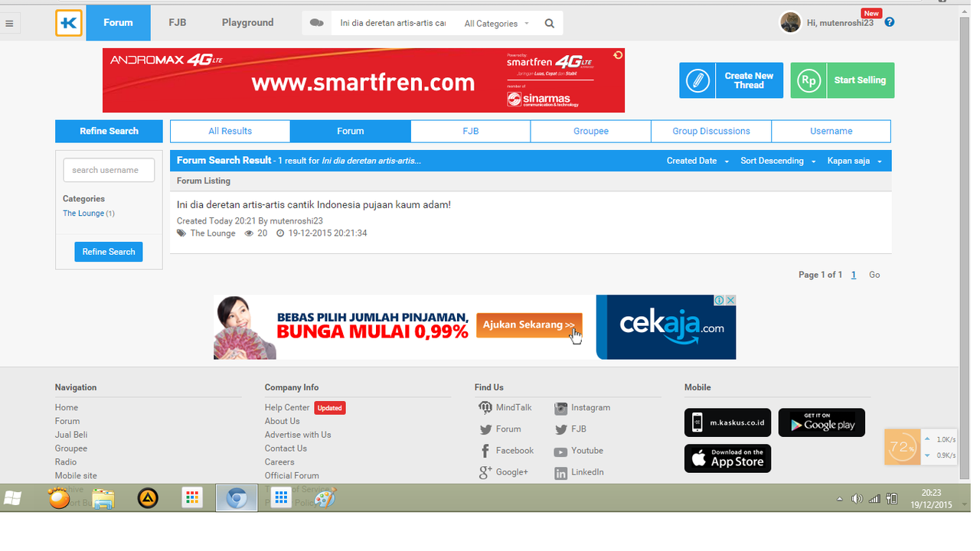
Task: Show hidden tray icons arrow
Action: 839,499
